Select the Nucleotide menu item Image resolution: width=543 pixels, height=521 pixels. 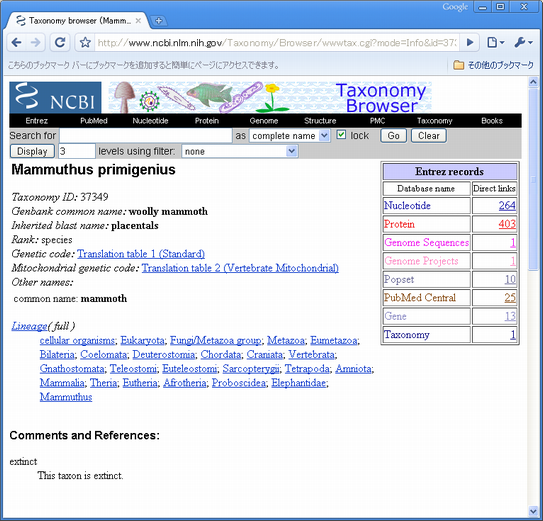click(150, 121)
